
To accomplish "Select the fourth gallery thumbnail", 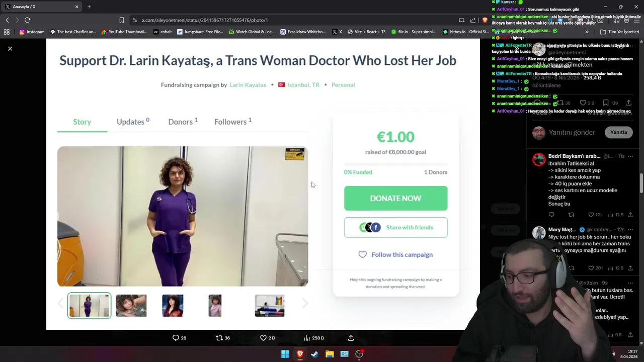I will click(x=215, y=306).
